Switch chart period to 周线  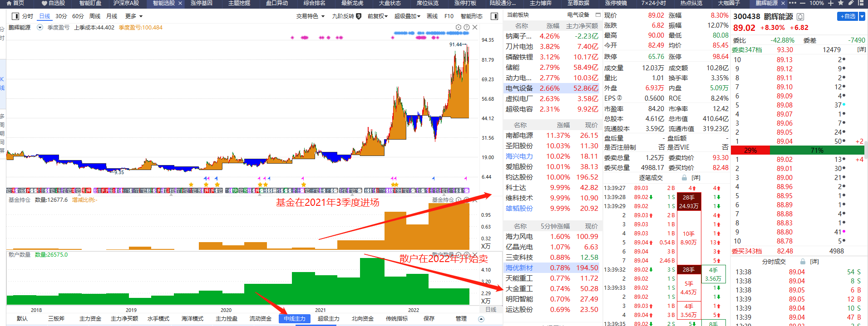(x=95, y=16)
